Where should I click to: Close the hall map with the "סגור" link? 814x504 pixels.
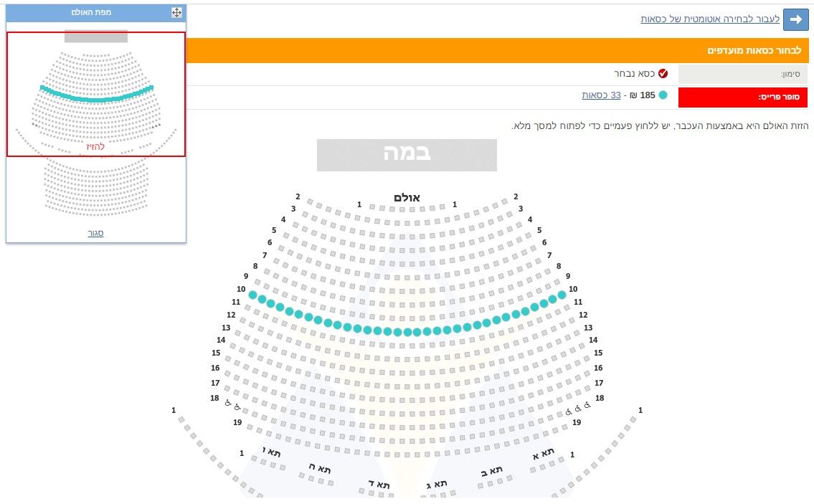[95, 233]
